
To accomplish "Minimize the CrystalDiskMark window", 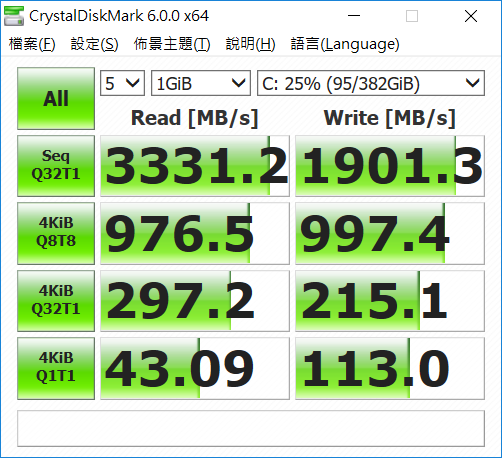I will 354,16.
